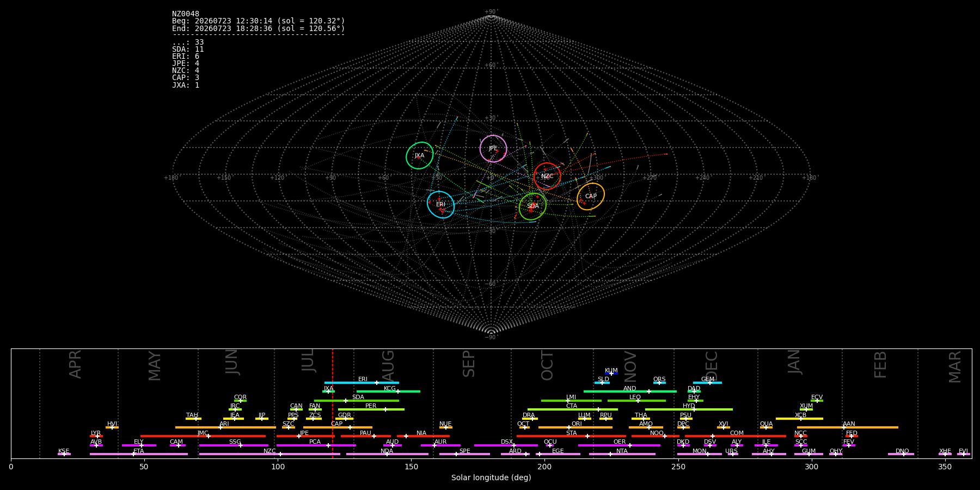Click the AND shower activity bar
Viewport: 980px width, 490px height.
coord(630,391)
